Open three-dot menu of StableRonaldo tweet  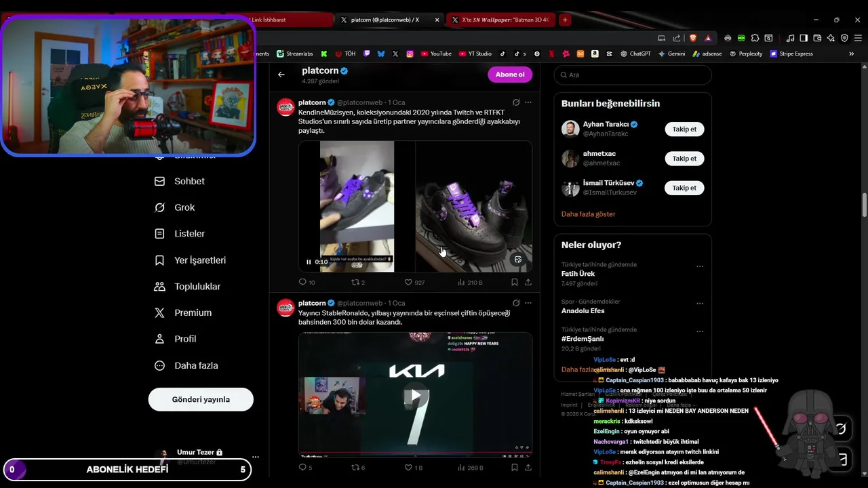tap(528, 303)
